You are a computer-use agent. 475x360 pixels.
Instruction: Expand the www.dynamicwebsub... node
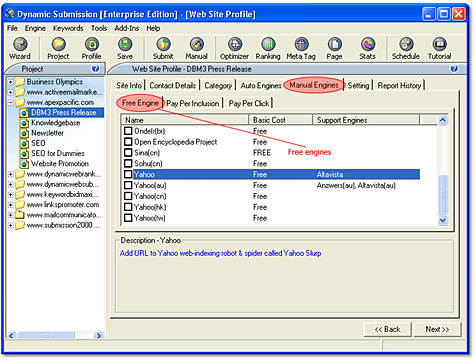click(x=11, y=184)
